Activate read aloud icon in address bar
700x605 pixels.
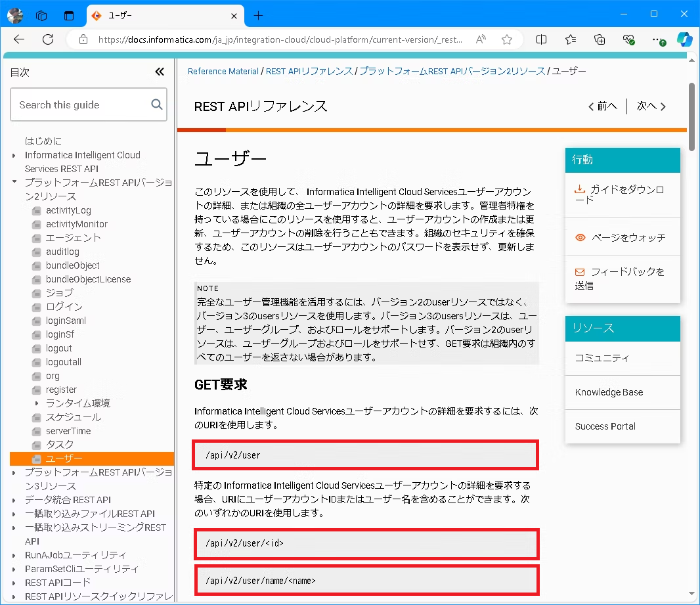(x=481, y=39)
